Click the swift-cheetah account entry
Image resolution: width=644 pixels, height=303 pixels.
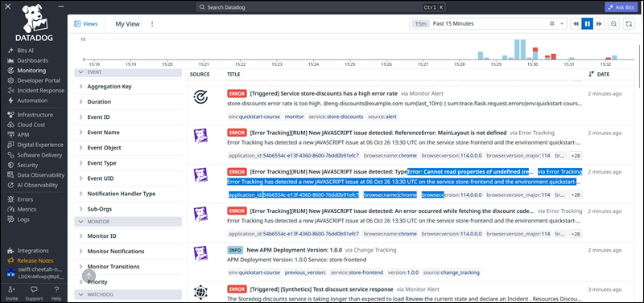point(34,273)
